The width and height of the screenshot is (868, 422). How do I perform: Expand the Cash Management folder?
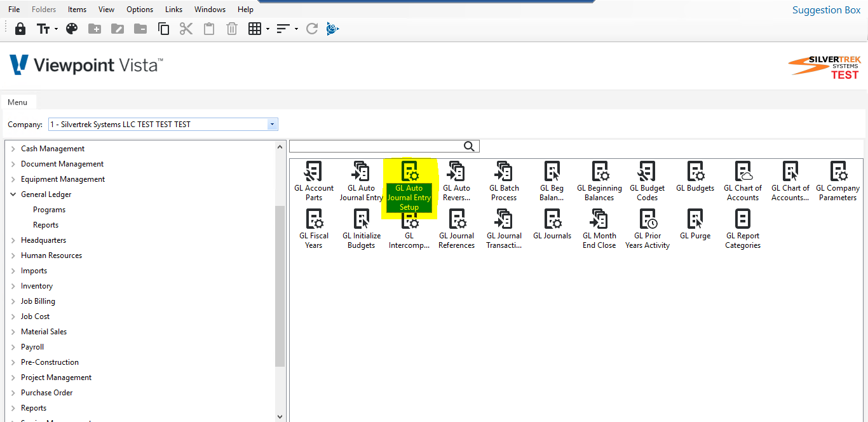pyautogui.click(x=13, y=149)
